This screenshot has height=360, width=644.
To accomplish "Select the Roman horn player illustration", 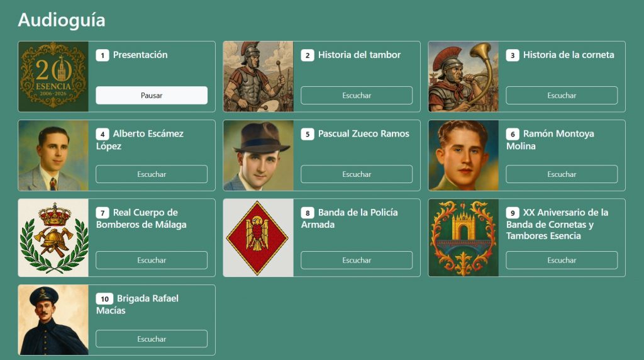I will (464, 76).
